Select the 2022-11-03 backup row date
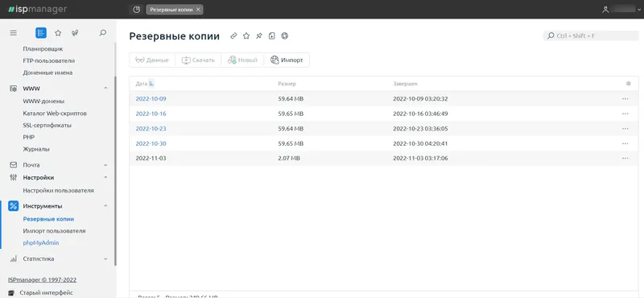The height and width of the screenshot is (298, 644). 151,158
